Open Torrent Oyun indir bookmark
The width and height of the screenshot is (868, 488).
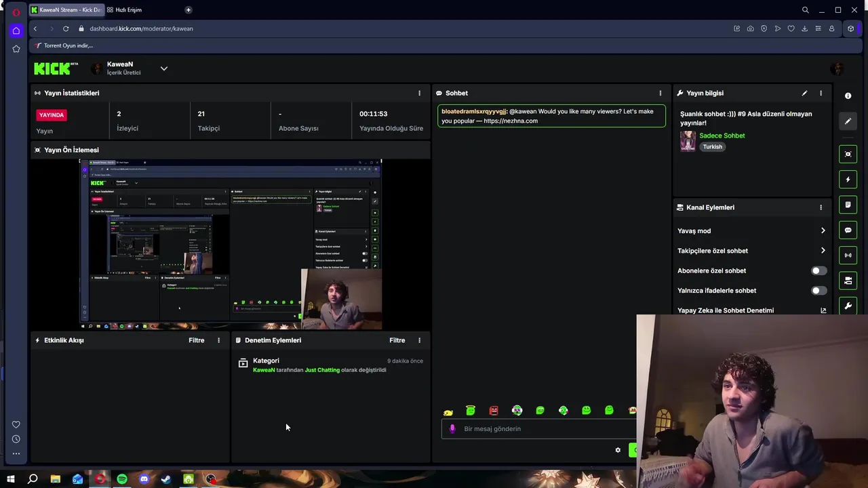click(64, 45)
